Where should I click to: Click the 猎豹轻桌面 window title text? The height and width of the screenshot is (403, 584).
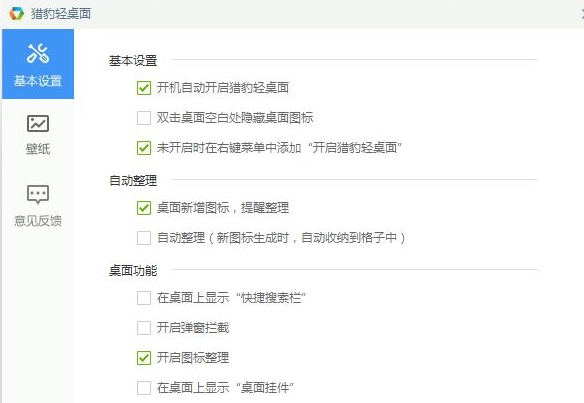(61, 14)
